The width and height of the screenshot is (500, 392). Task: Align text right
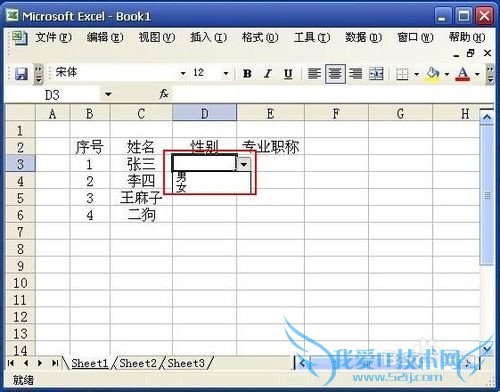(356, 74)
